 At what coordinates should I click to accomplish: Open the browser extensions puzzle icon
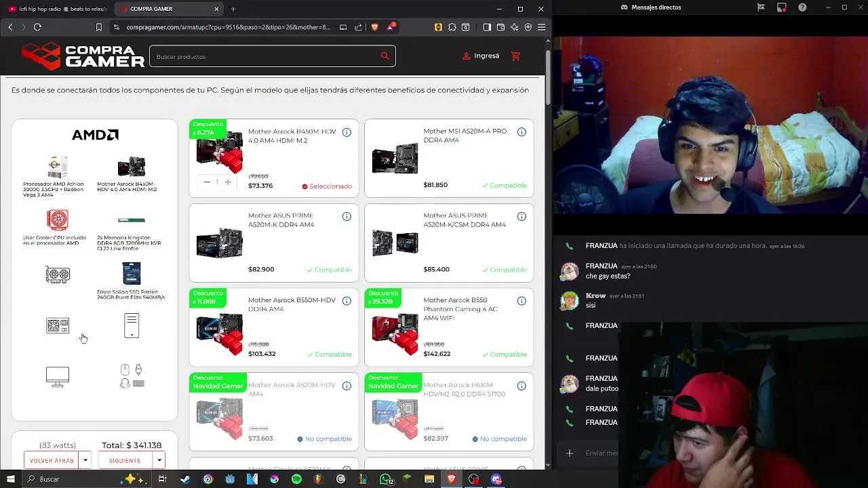tap(452, 27)
